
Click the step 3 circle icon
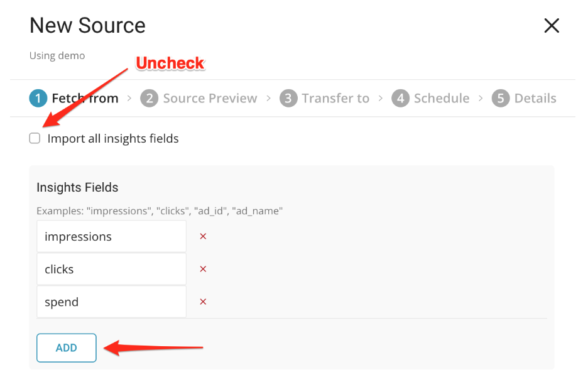tap(288, 99)
